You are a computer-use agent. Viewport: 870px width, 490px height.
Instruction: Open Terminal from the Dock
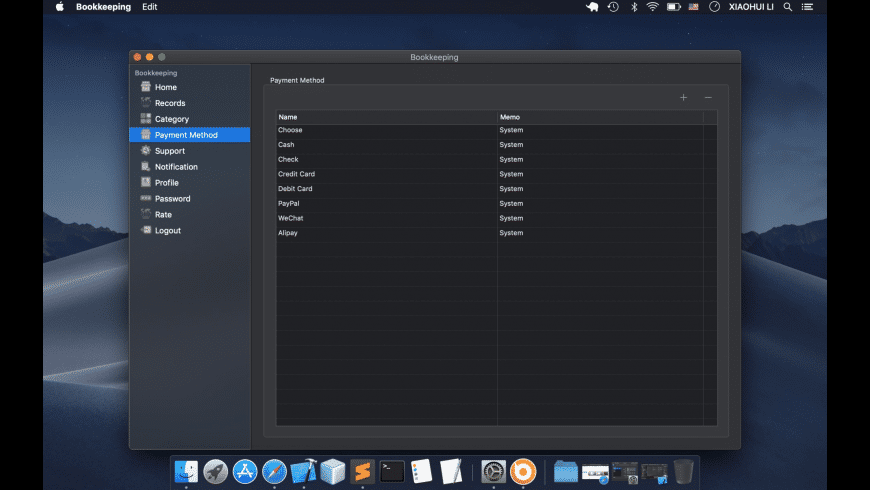(x=392, y=472)
